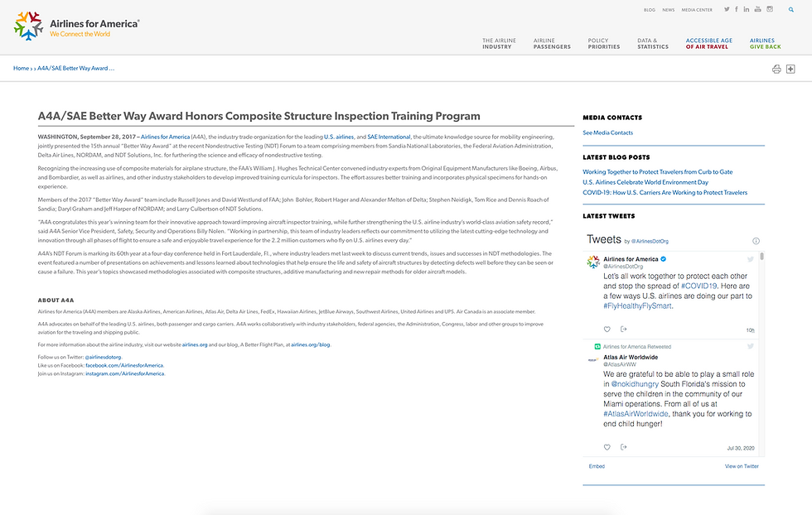Screen dimensions: 812x515
Task: Click Airlines for America link in first paragraph
Action: coord(165,137)
